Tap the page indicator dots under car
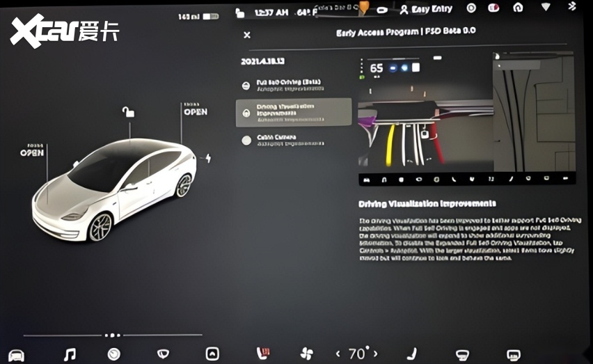The image size is (593, 364). click(112, 335)
